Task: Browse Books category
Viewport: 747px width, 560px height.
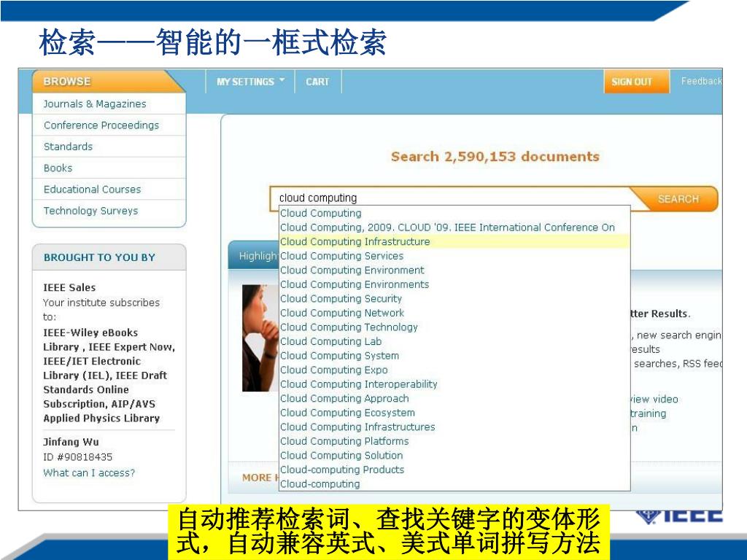Action: (58, 168)
